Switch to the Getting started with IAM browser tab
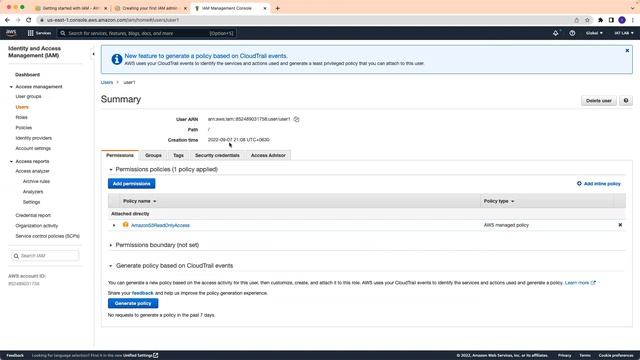 (x=71, y=8)
